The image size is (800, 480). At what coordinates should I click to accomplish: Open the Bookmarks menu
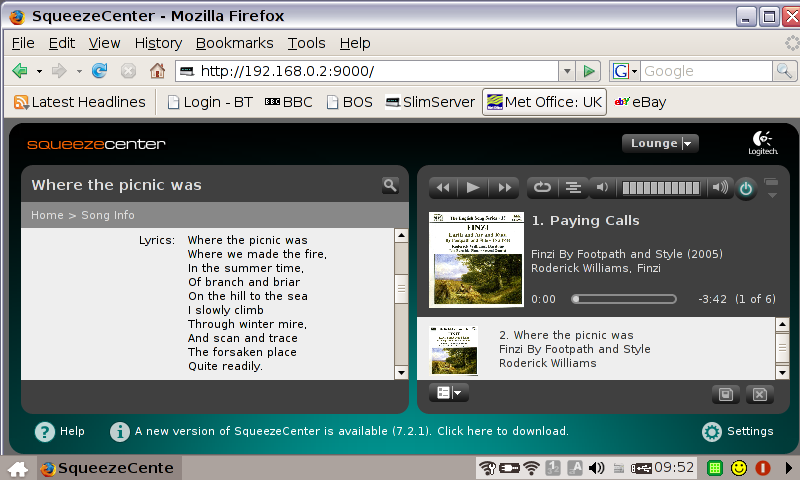(234, 43)
